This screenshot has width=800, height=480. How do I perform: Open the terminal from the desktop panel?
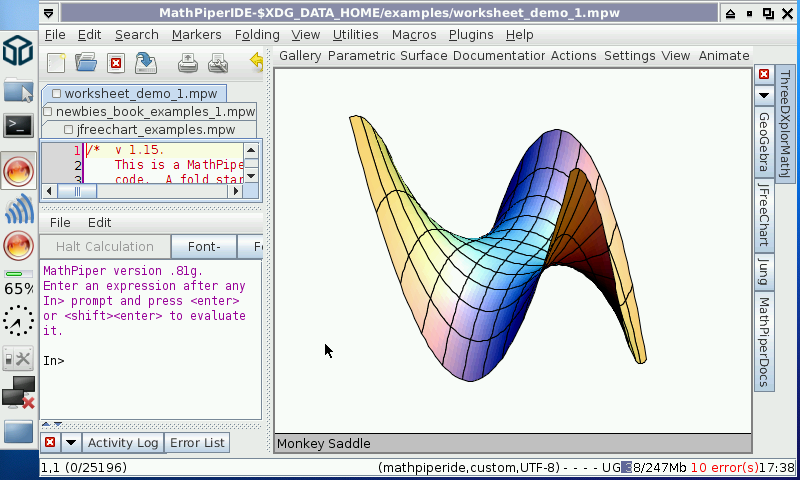(18, 125)
